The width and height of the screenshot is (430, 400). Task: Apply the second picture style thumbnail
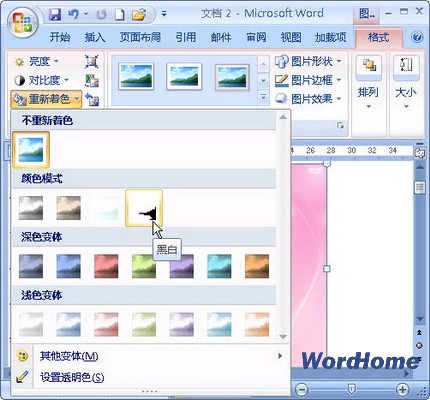[x=184, y=76]
